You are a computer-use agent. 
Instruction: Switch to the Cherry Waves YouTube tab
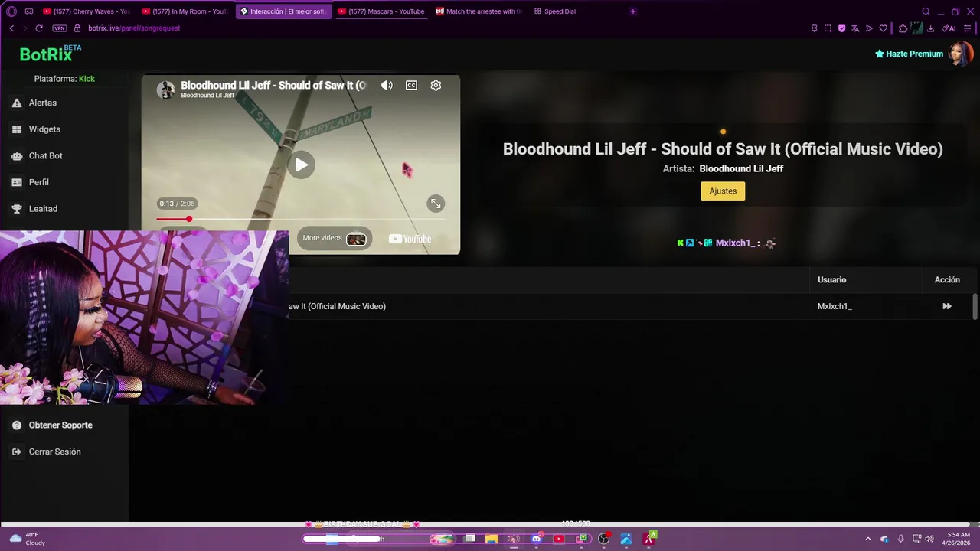click(x=87, y=11)
